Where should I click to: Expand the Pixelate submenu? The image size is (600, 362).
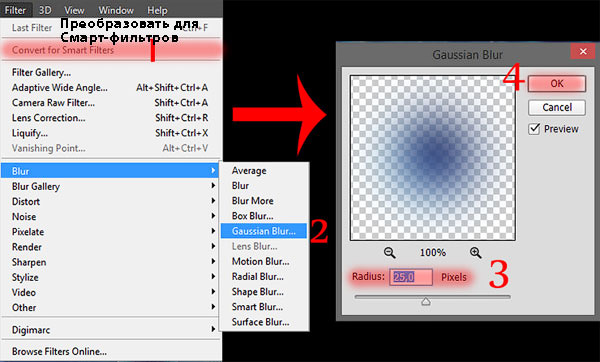click(111, 232)
